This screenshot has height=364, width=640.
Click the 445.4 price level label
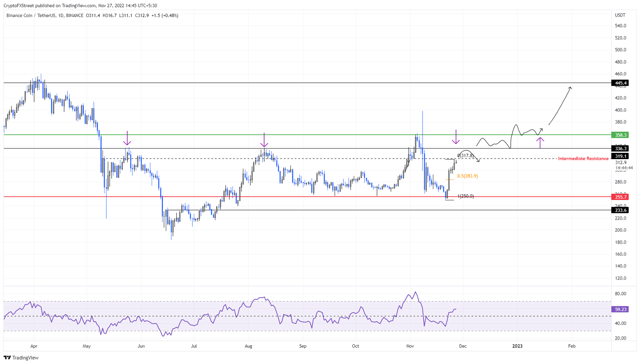pyautogui.click(x=621, y=83)
